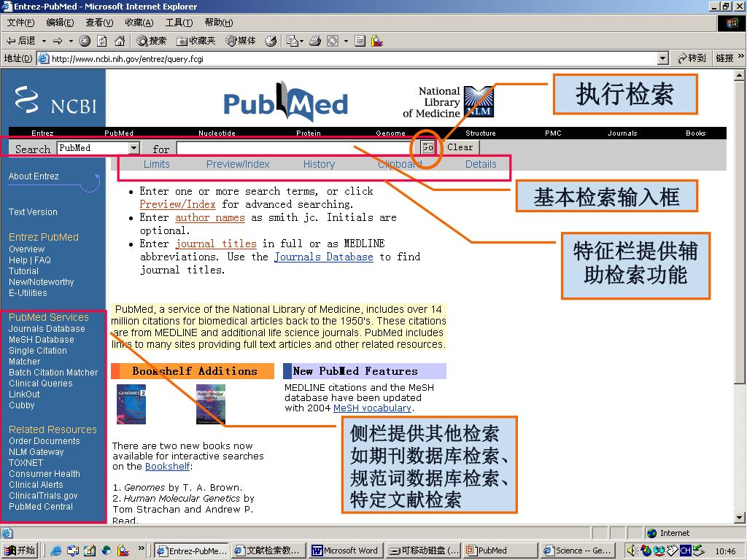
Task: Stop loading with the Stop icon
Action: pyautogui.click(x=85, y=41)
